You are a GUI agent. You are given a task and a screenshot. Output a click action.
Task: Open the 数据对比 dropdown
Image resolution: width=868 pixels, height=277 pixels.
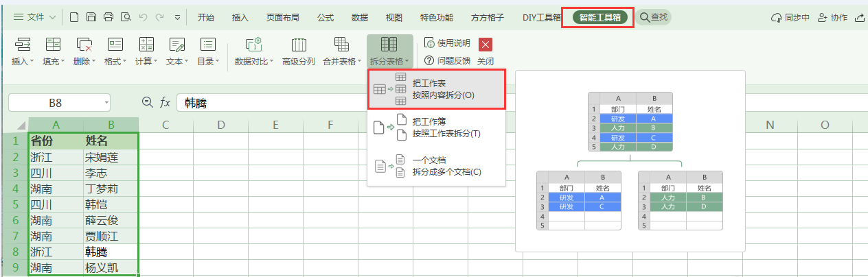pos(254,51)
